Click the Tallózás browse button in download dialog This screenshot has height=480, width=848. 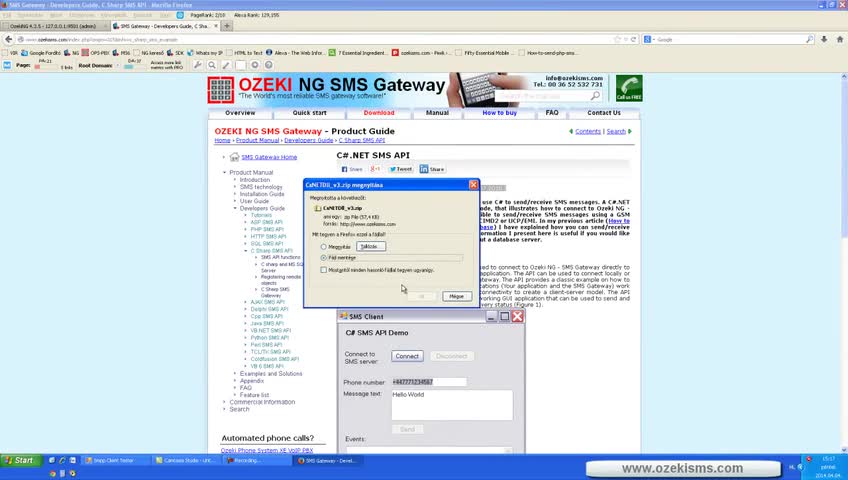point(370,246)
